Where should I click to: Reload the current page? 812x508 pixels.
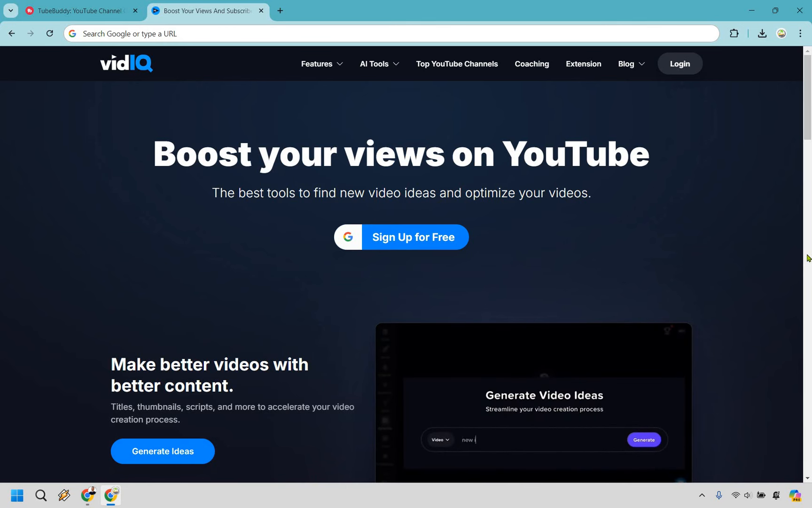pos(49,33)
